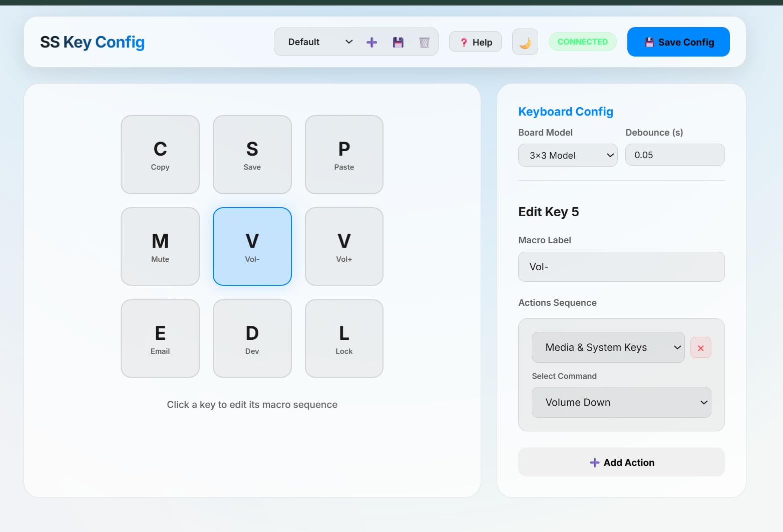Open the Help dialog
The height and width of the screenshot is (532, 783).
click(x=476, y=42)
